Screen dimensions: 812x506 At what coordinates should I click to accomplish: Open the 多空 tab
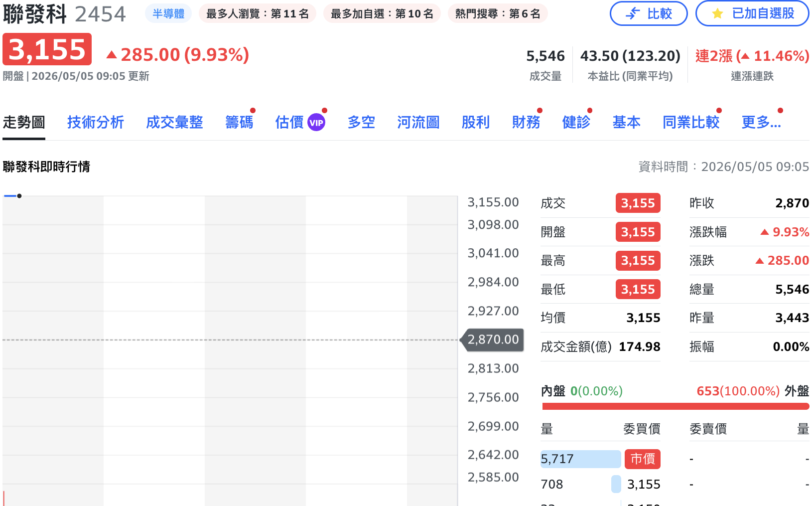[361, 122]
